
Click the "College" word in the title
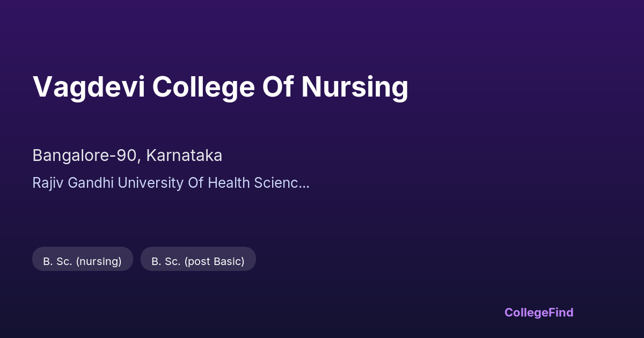pyautogui.click(x=203, y=87)
